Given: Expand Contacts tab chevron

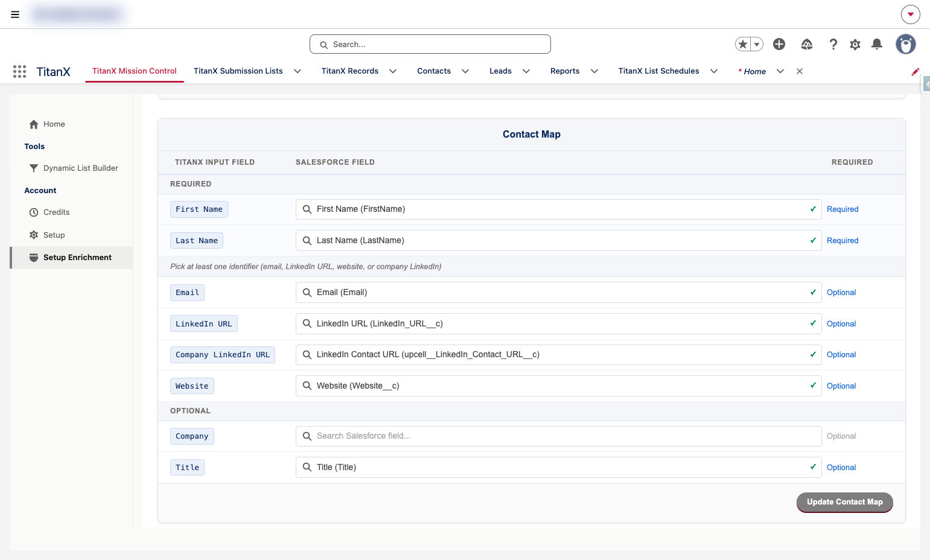Looking at the screenshot, I should tap(465, 71).
